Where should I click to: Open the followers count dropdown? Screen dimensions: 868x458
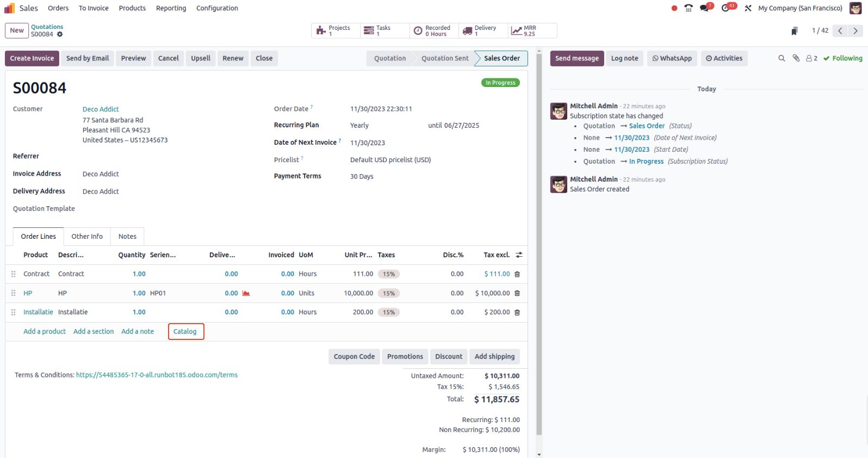[x=811, y=58]
